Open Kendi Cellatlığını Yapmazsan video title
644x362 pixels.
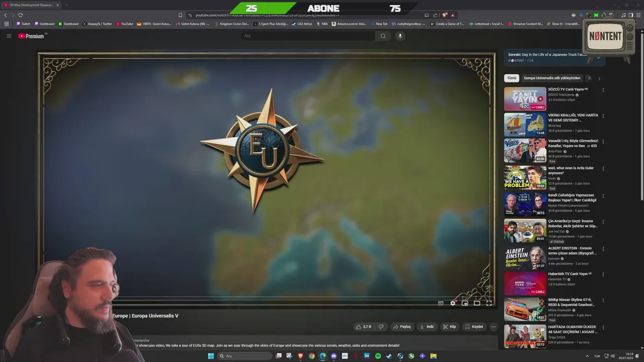(573, 198)
